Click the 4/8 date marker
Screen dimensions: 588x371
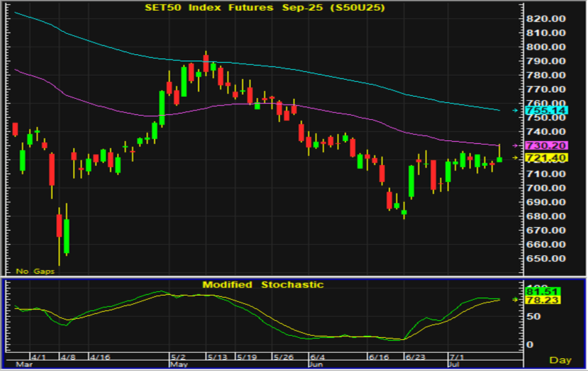(x=68, y=356)
